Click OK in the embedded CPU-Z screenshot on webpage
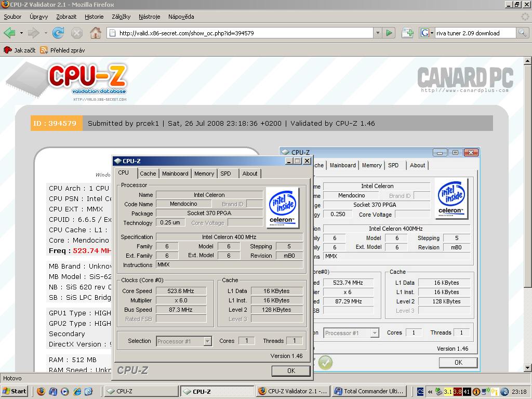The width and height of the screenshot is (532, 399). 458,362
